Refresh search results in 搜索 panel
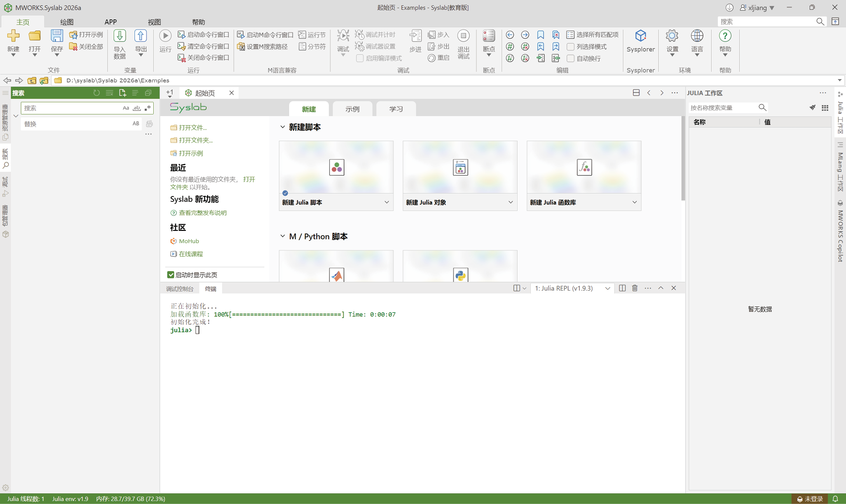The image size is (846, 504). [97, 93]
